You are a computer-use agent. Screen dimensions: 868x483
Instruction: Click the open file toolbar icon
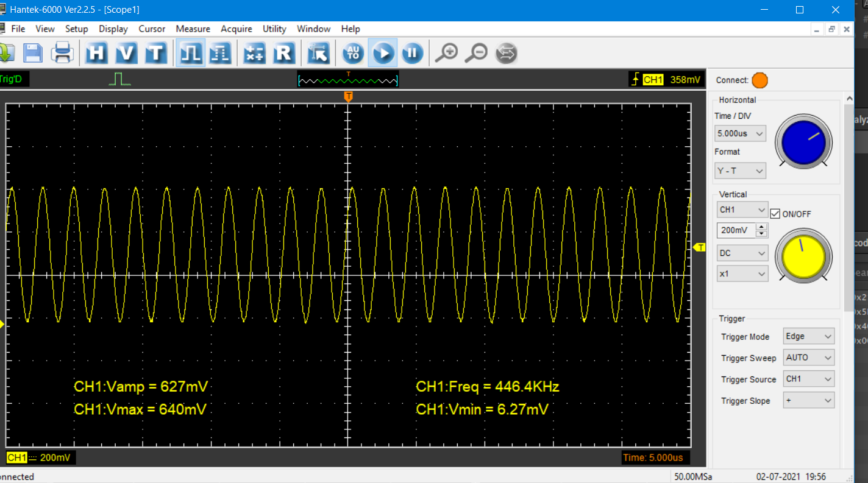click(x=5, y=53)
